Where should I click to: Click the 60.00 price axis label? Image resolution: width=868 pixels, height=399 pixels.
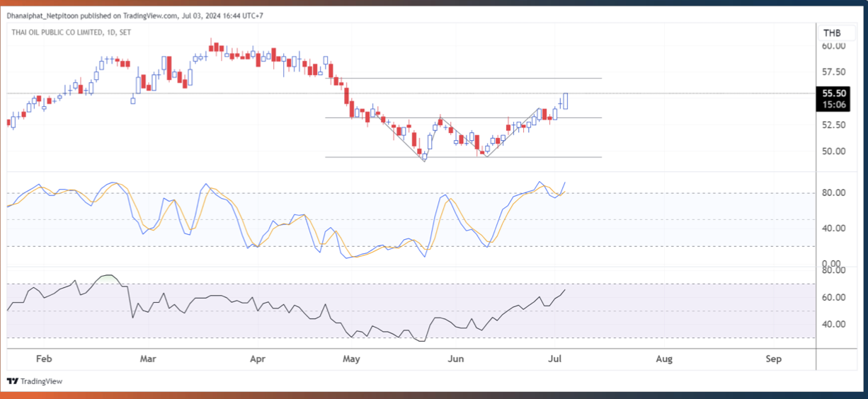[x=833, y=46]
